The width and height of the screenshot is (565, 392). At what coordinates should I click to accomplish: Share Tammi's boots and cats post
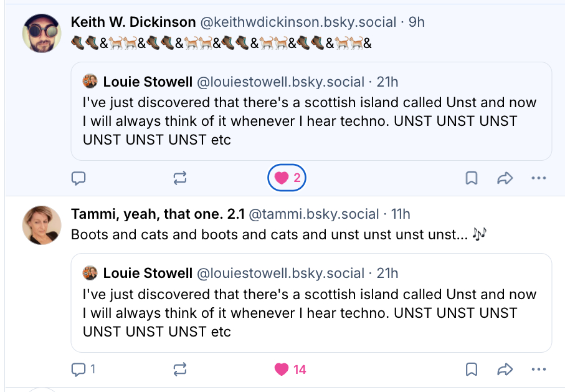click(505, 370)
